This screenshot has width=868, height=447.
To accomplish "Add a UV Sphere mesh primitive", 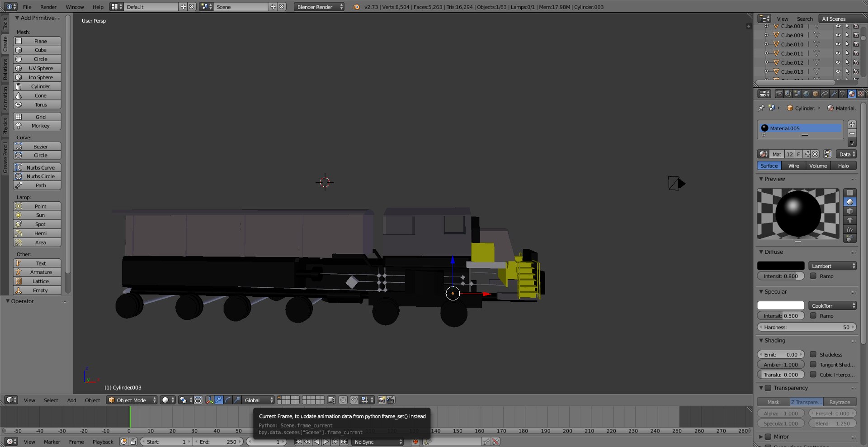I will (37, 68).
